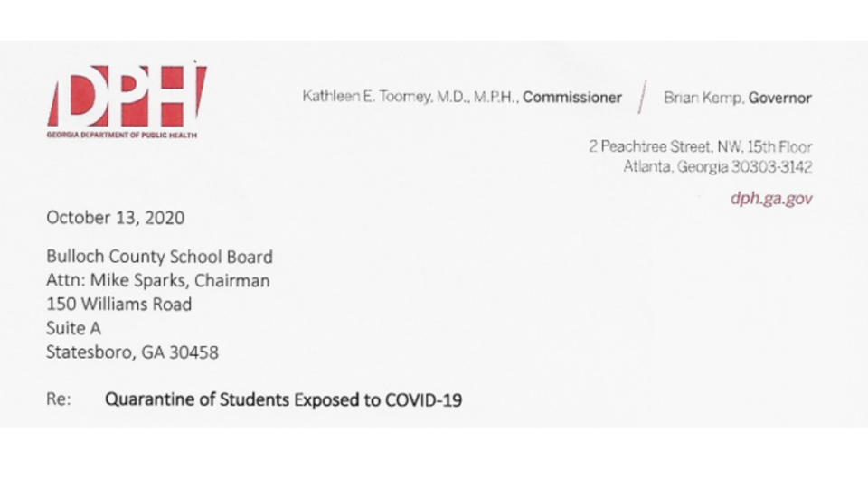Open the dph.ga.gov website link
868x488 pixels.
click(771, 198)
